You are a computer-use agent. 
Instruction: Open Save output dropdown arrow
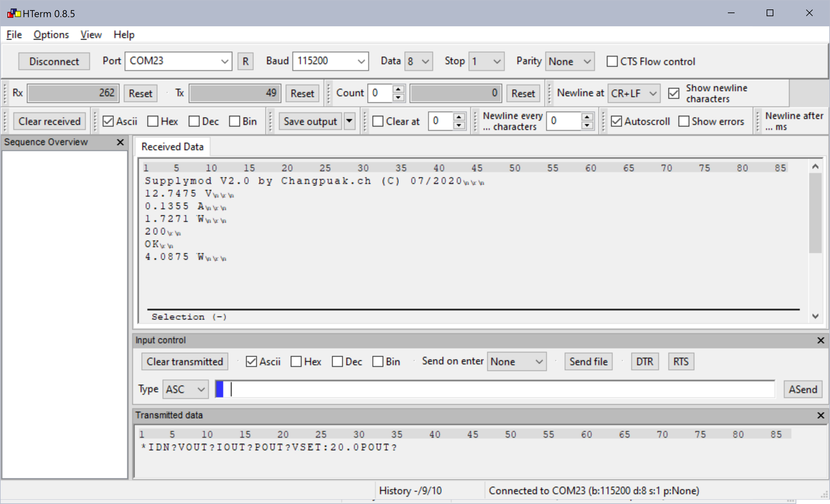(349, 121)
